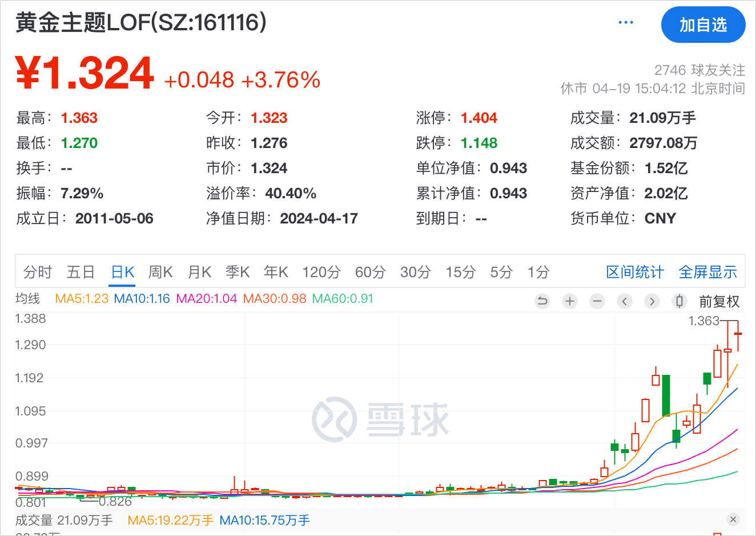The height and width of the screenshot is (536, 756).
Task: Select the 周K weekly chart tab
Action: 160,272
